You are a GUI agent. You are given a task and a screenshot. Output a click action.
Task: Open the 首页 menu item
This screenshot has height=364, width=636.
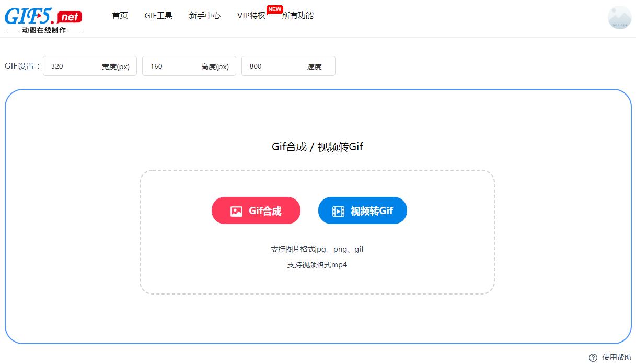[120, 16]
